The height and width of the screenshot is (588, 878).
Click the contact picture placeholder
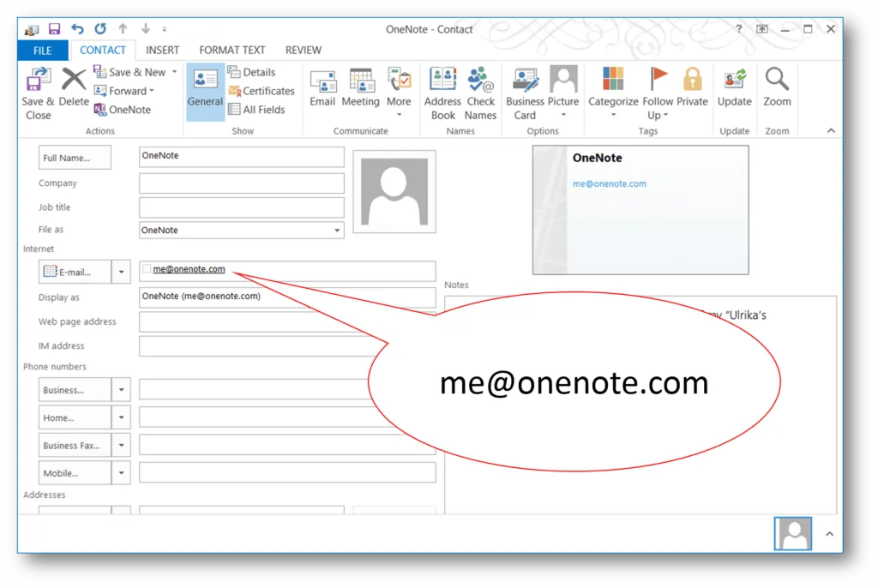(x=394, y=190)
